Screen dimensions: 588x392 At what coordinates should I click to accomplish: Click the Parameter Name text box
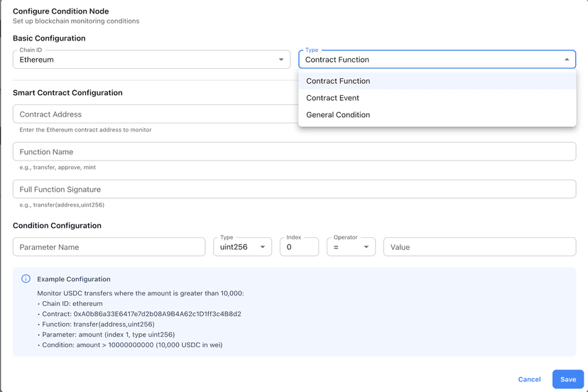pyautogui.click(x=109, y=247)
